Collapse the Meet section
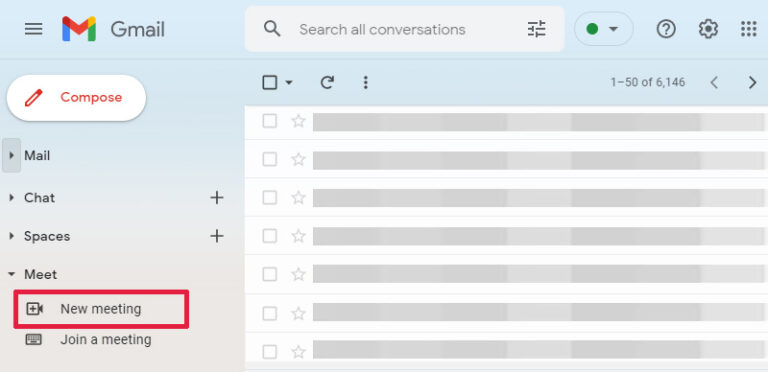This screenshot has width=768, height=372. coord(11,275)
